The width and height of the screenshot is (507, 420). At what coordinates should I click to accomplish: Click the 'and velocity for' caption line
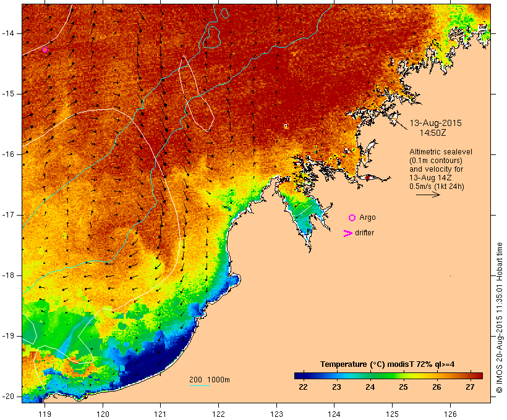[436, 169]
